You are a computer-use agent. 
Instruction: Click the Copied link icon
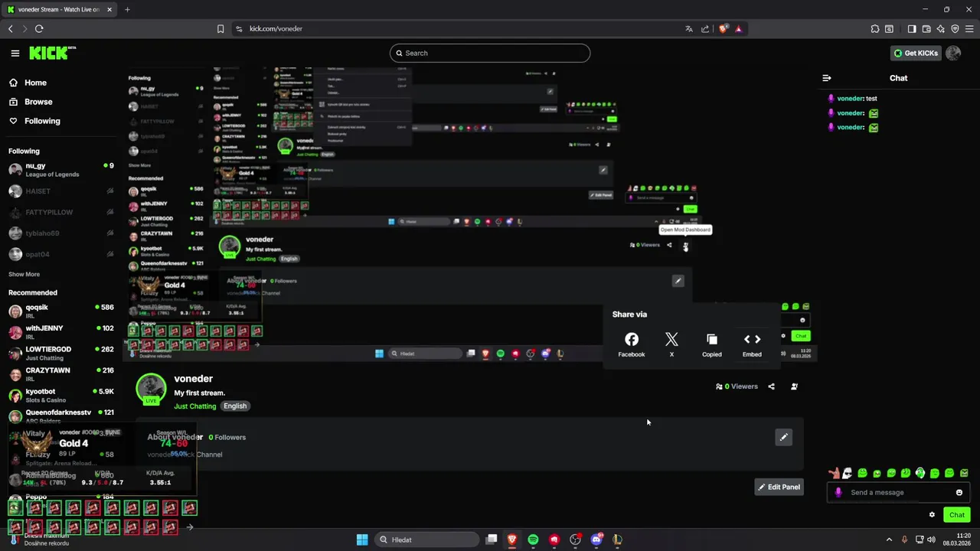point(712,344)
